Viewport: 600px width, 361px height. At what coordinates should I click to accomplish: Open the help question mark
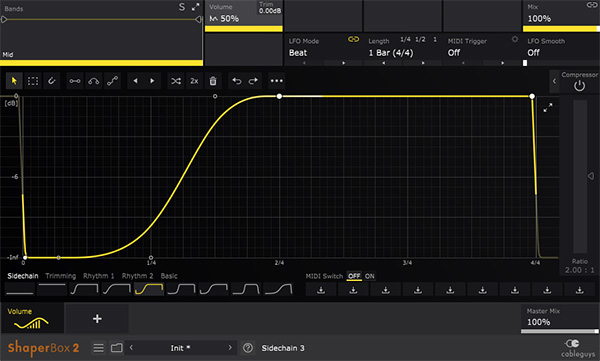[x=248, y=348]
